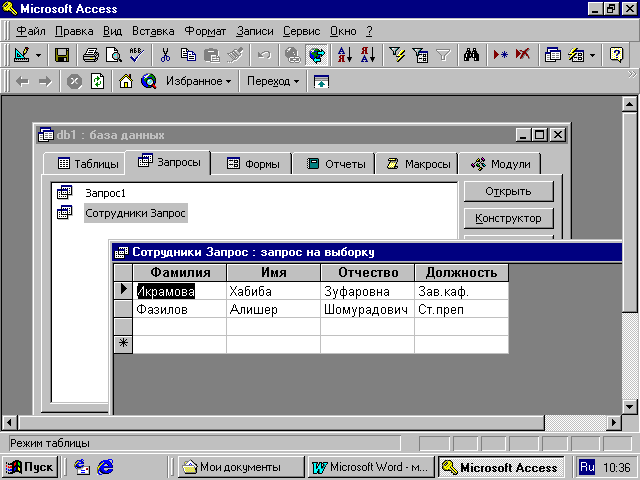
Task: Click the Find binoculars icon
Action: tap(471, 55)
